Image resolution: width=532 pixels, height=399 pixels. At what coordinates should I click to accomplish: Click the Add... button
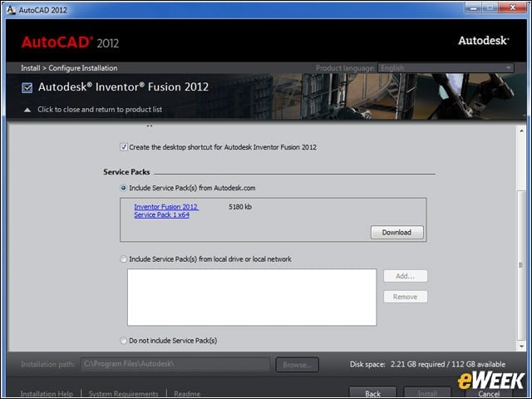405,276
